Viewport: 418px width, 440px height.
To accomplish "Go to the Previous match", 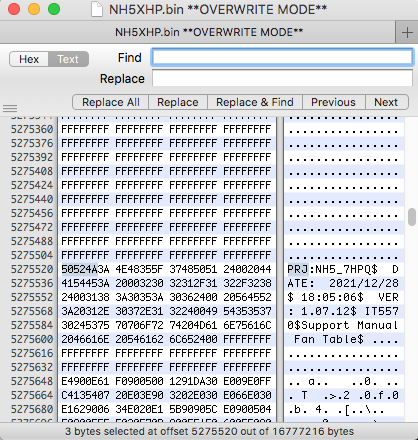I will (333, 102).
